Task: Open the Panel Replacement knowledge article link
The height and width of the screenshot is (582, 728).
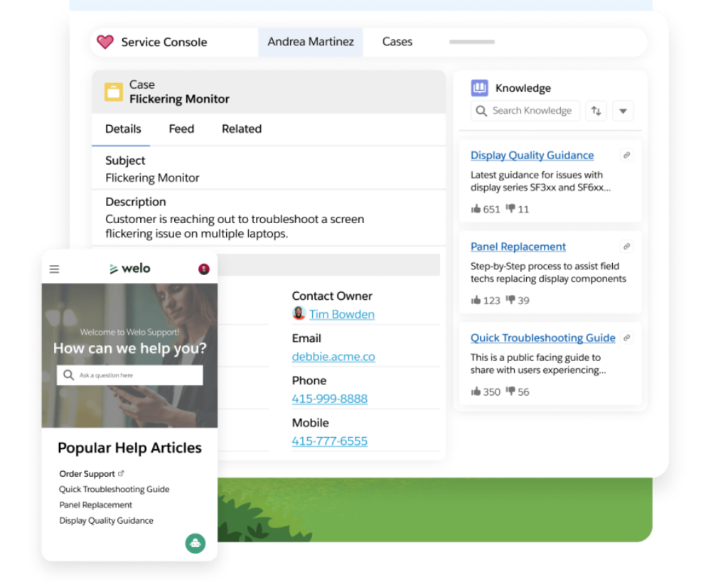Action: (x=518, y=247)
